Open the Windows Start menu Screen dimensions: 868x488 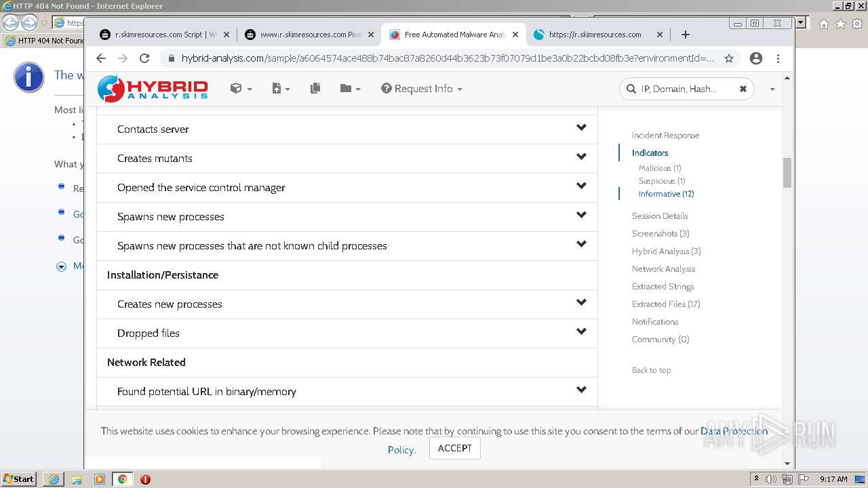(19, 479)
